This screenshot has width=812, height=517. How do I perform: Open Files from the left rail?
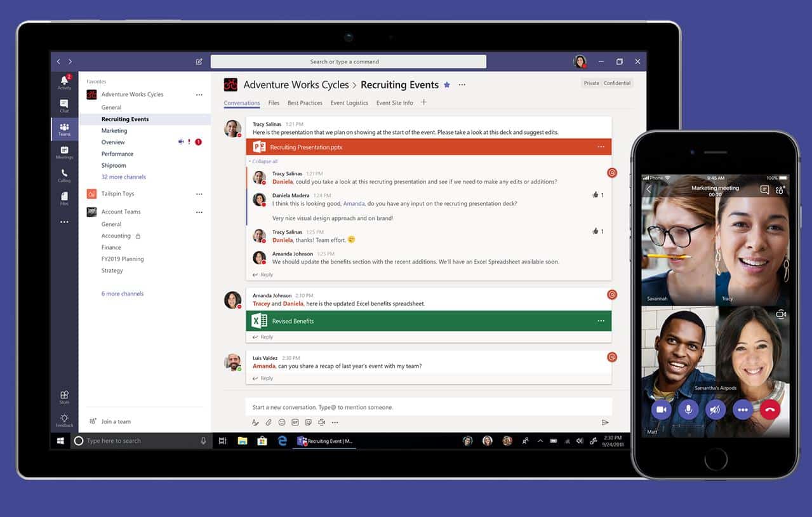click(64, 199)
